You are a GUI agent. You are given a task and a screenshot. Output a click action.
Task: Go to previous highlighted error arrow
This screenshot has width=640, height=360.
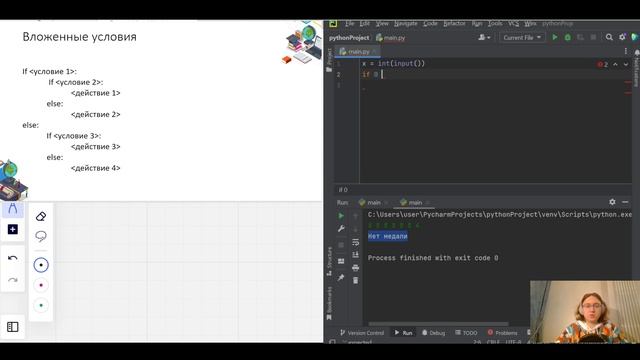tap(616, 64)
